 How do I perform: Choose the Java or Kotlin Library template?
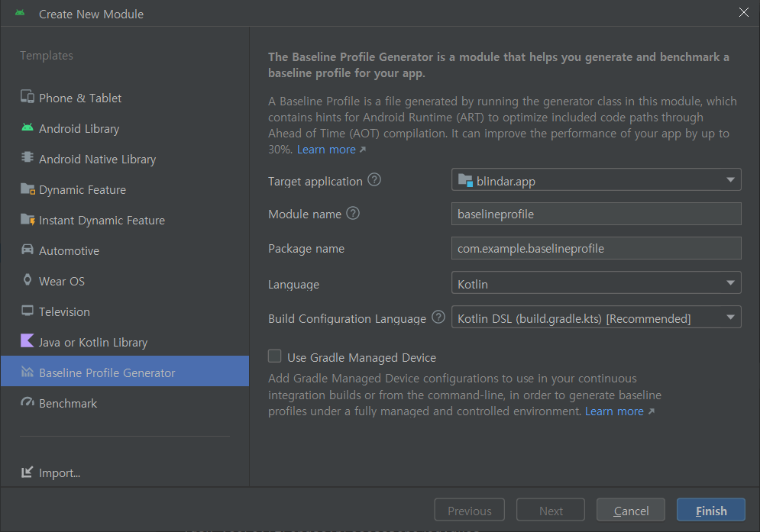coord(125,342)
